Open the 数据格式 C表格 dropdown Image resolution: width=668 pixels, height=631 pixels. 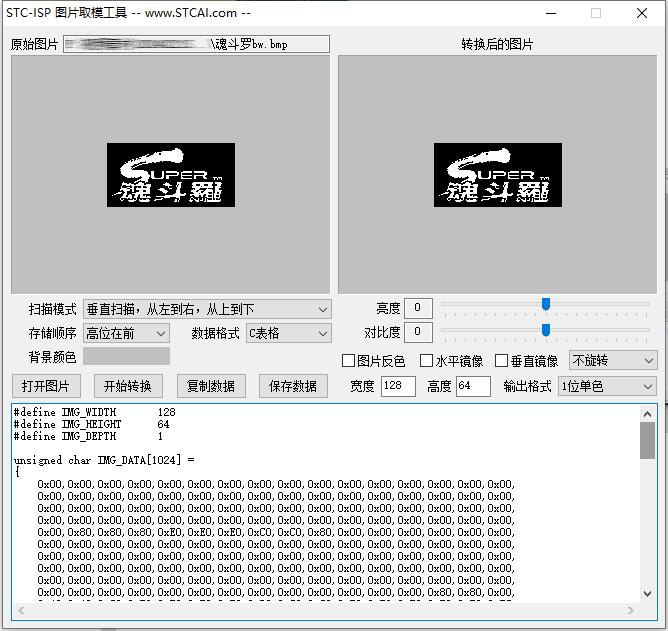click(x=288, y=333)
